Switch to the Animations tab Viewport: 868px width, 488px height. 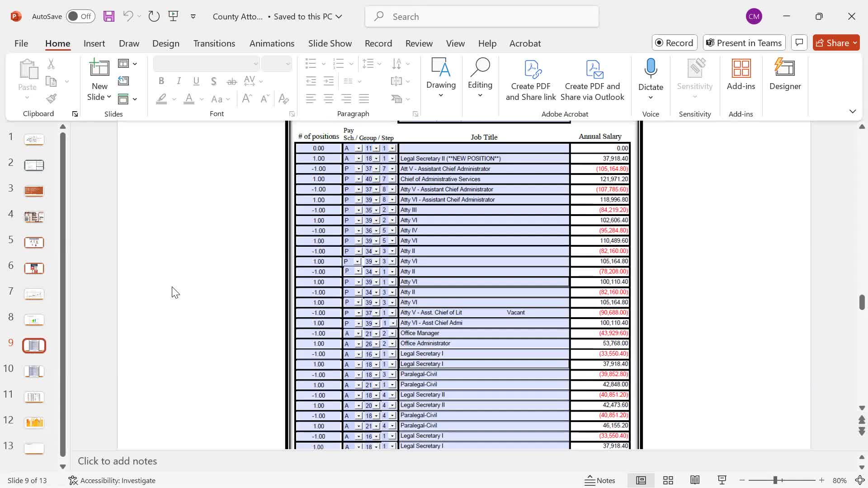tap(272, 43)
